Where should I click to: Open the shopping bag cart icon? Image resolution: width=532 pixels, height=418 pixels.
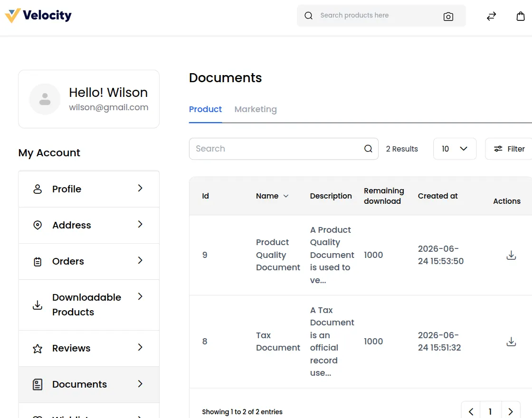[x=521, y=16]
